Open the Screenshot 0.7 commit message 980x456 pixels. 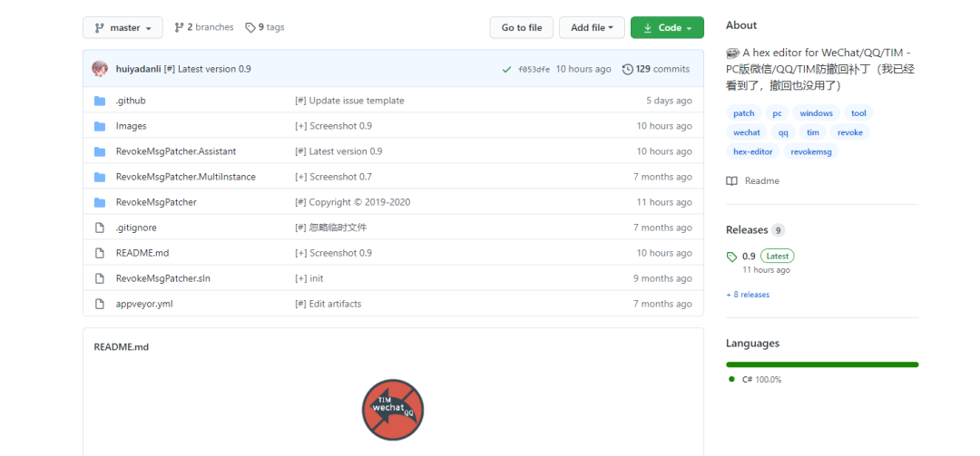tap(333, 178)
